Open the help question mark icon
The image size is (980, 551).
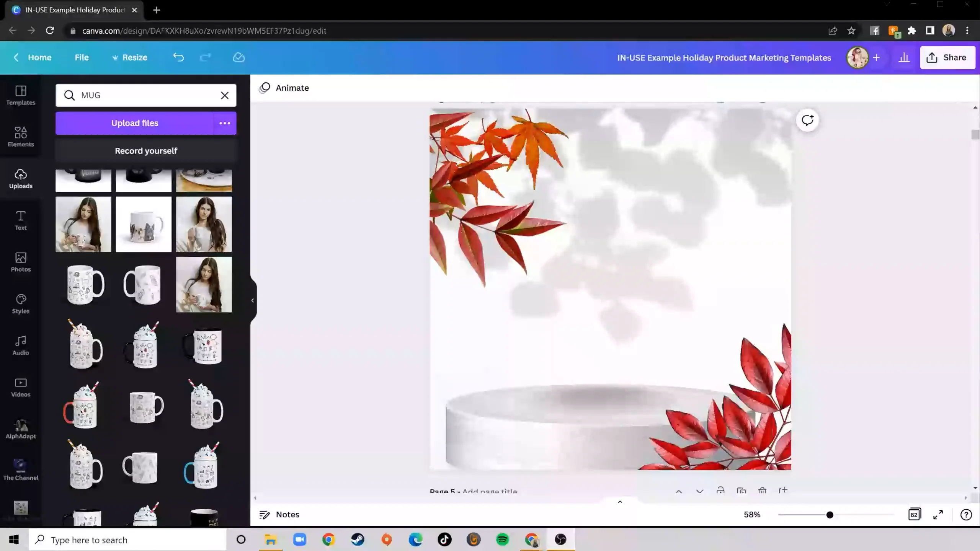(x=966, y=515)
